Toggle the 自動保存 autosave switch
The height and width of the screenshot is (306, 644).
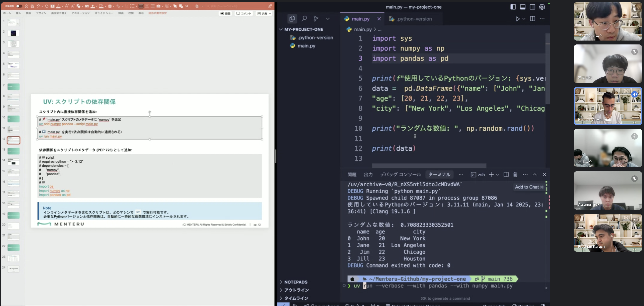click(19, 6)
